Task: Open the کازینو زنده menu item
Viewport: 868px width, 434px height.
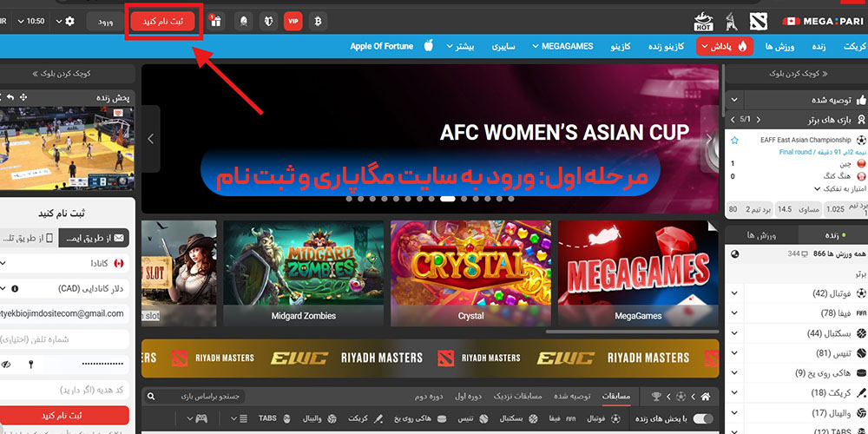Action: pos(667,47)
